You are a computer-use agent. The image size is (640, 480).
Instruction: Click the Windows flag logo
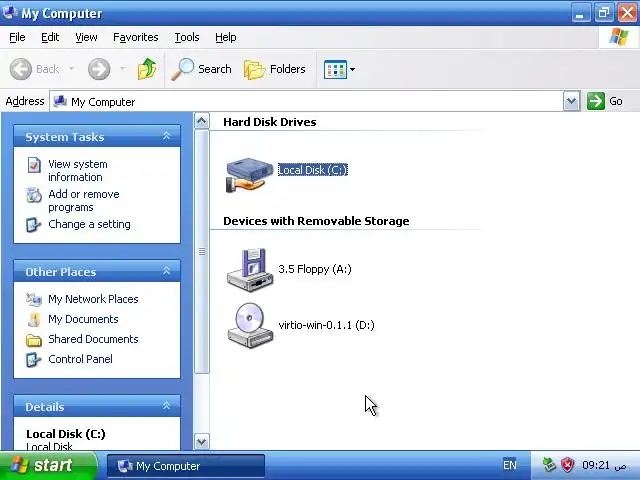(619, 37)
